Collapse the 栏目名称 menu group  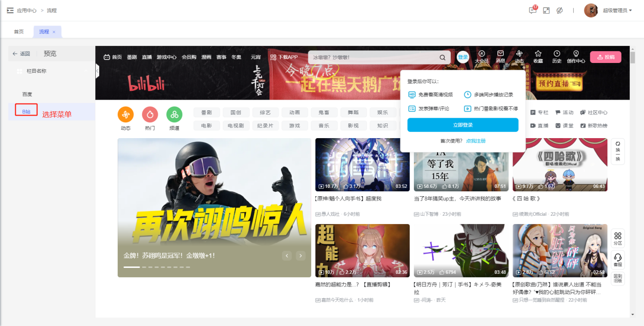pyautogui.click(x=86, y=71)
